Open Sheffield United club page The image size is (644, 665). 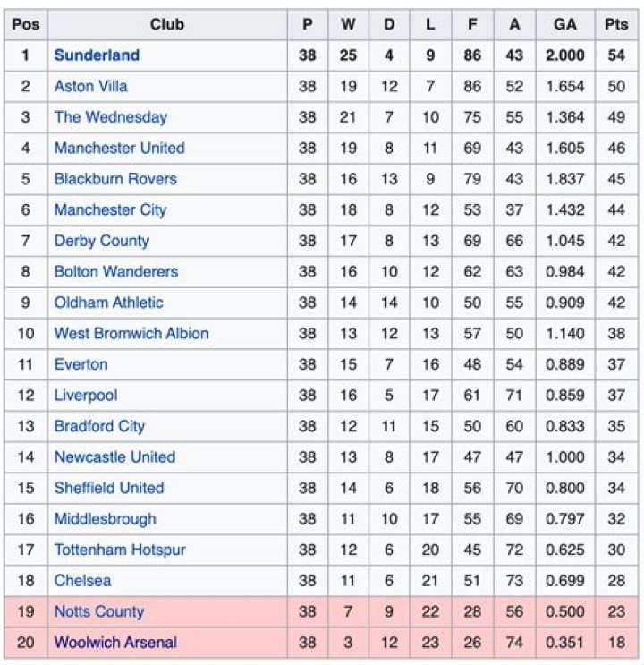(108, 488)
